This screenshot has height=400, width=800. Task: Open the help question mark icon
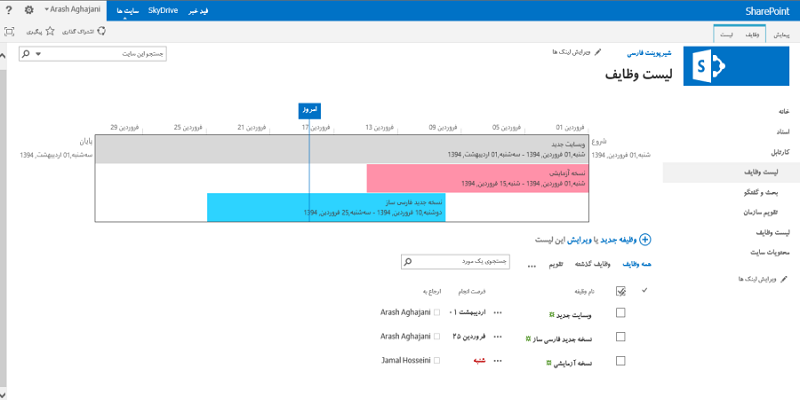point(9,10)
